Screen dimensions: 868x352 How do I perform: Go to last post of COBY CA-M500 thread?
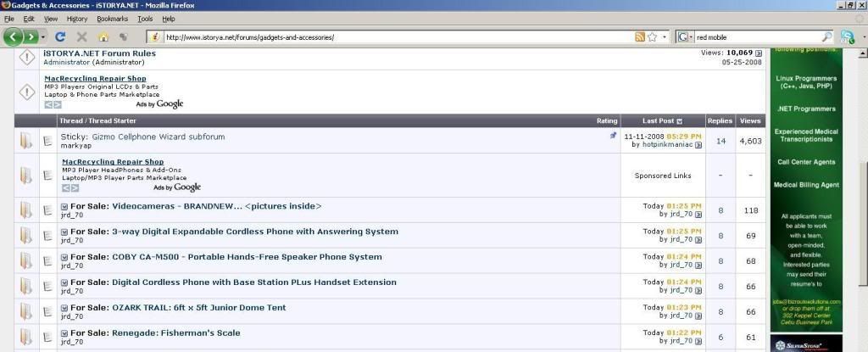698,265
